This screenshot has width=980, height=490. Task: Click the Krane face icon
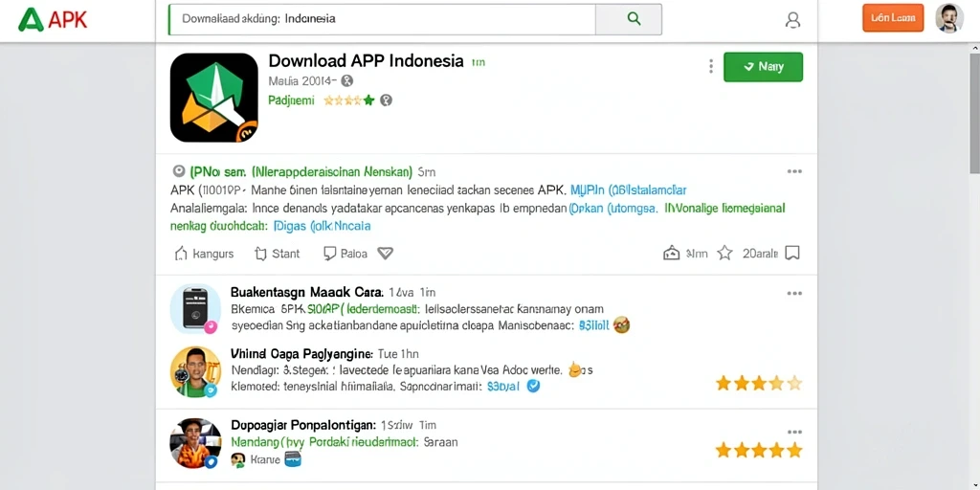pos(237,460)
